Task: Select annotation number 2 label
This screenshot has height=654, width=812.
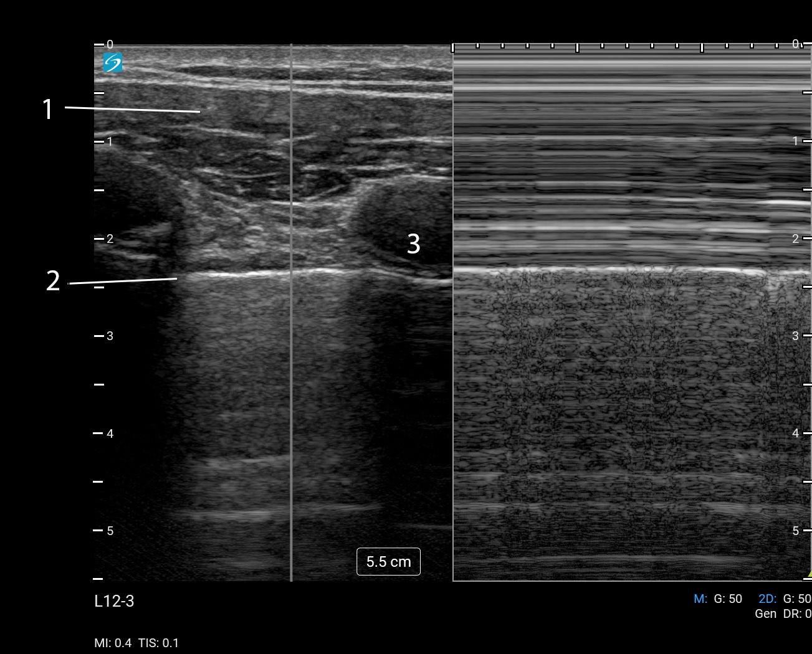Action: [x=53, y=281]
